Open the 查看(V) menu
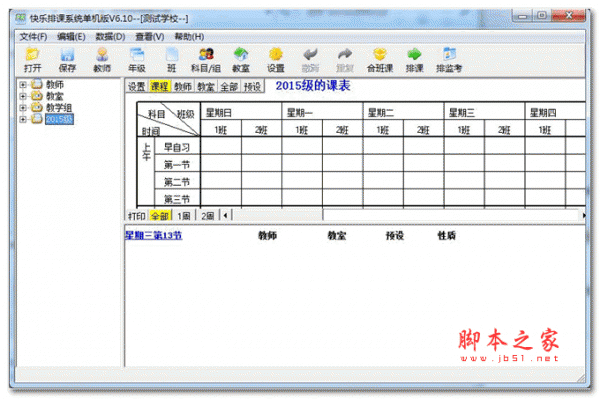The width and height of the screenshot is (600, 399). point(150,37)
